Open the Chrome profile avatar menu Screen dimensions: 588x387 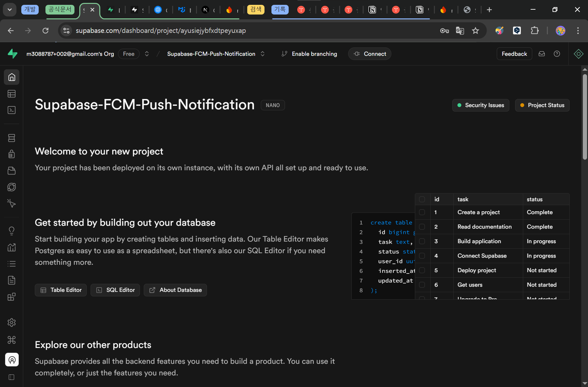coord(561,31)
